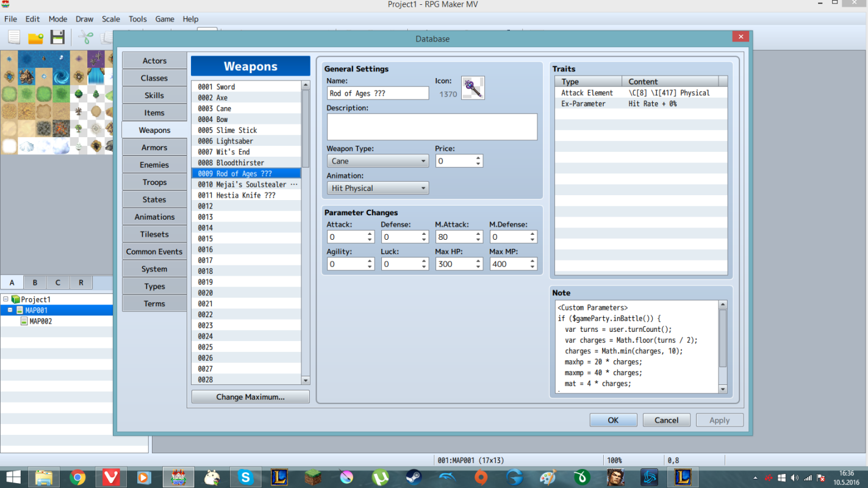Screen dimensions: 868x488
Task: Click the weapon Name input field
Action: 378,93
